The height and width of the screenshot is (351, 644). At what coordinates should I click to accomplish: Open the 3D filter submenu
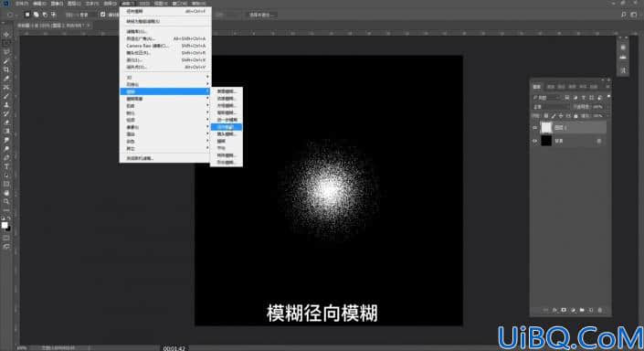(x=165, y=78)
